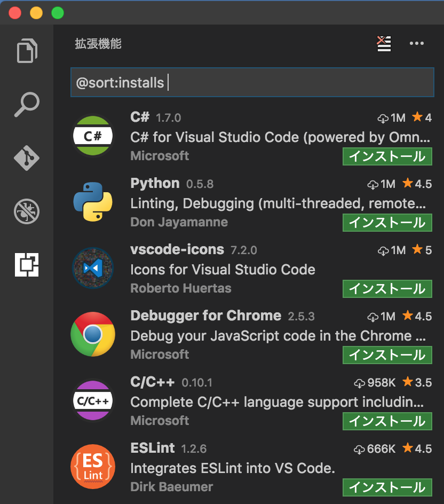This screenshot has width=444, height=504.
Task: Open the Explorer files view
Action: coord(27,51)
